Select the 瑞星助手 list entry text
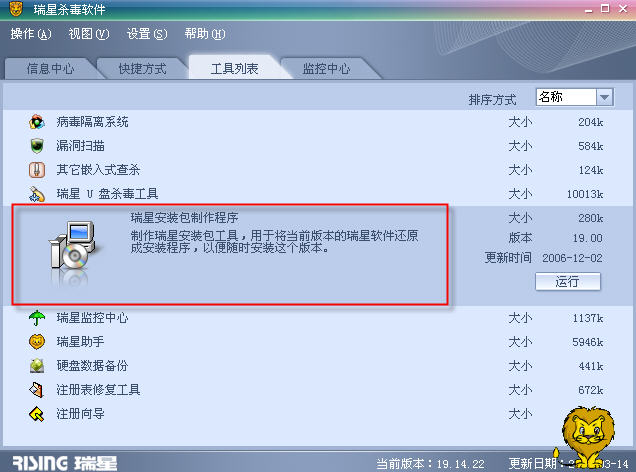 coord(80,341)
